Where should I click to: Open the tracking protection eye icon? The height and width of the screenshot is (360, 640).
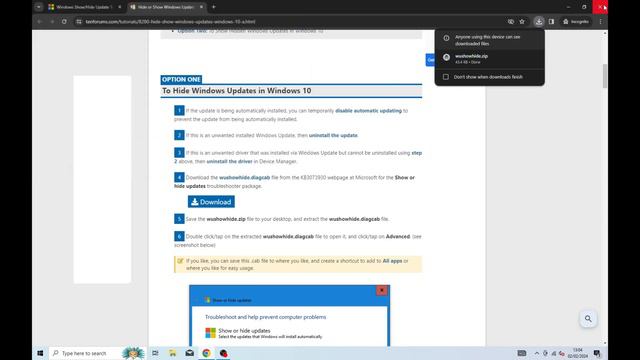[511, 22]
